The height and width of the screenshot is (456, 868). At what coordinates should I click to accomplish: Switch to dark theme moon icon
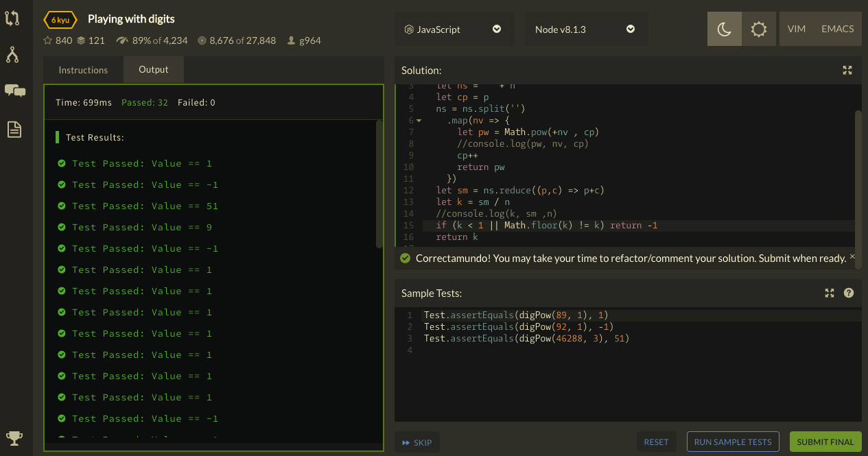pos(725,29)
